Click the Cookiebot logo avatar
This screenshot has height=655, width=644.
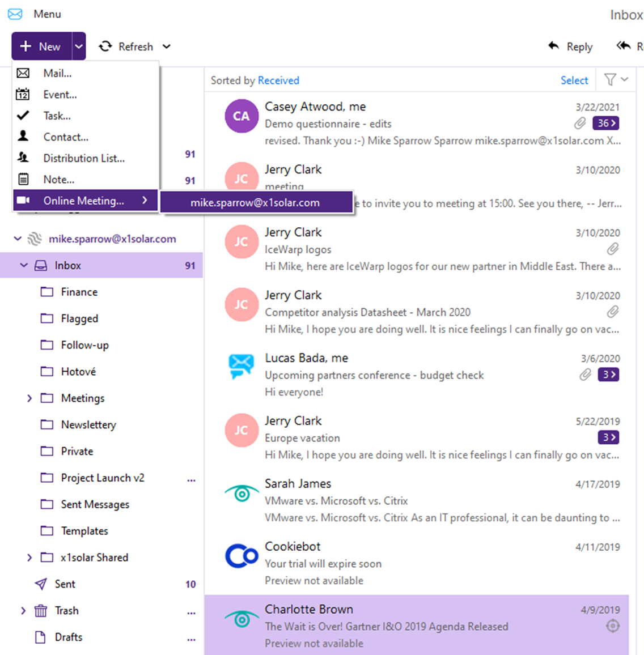click(x=241, y=556)
